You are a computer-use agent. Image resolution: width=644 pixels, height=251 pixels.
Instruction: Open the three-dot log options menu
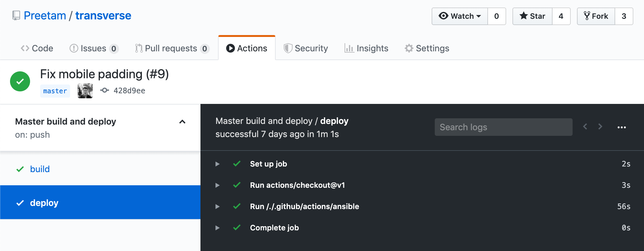pyautogui.click(x=622, y=127)
